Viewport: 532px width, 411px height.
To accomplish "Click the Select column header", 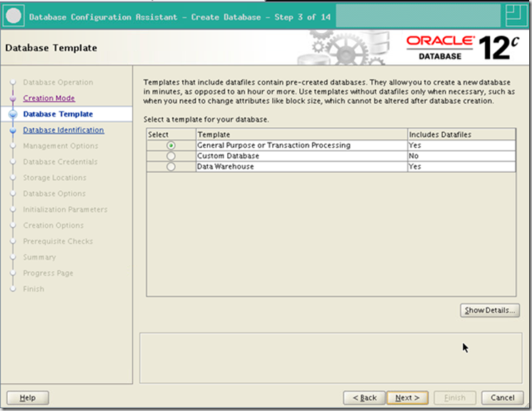I will pos(171,134).
